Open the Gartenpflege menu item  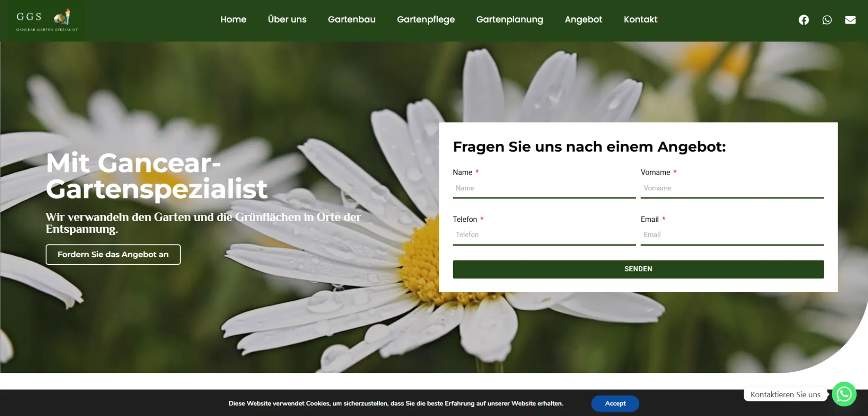[426, 20]
